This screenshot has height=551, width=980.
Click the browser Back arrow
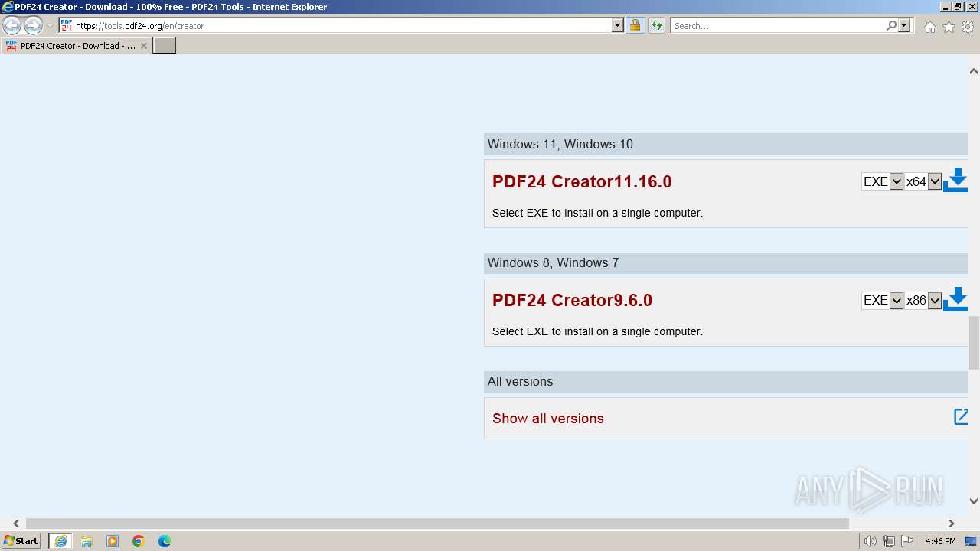(11, 25)
